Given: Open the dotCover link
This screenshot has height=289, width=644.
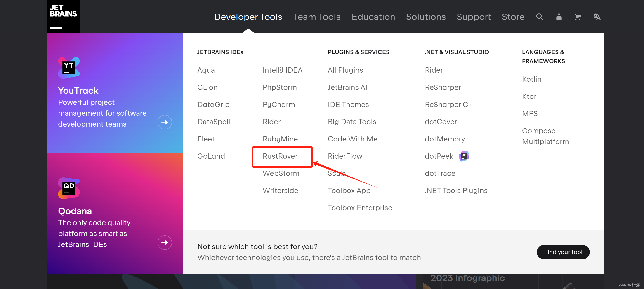Looking at the screenshot, I should pos(441,122).
